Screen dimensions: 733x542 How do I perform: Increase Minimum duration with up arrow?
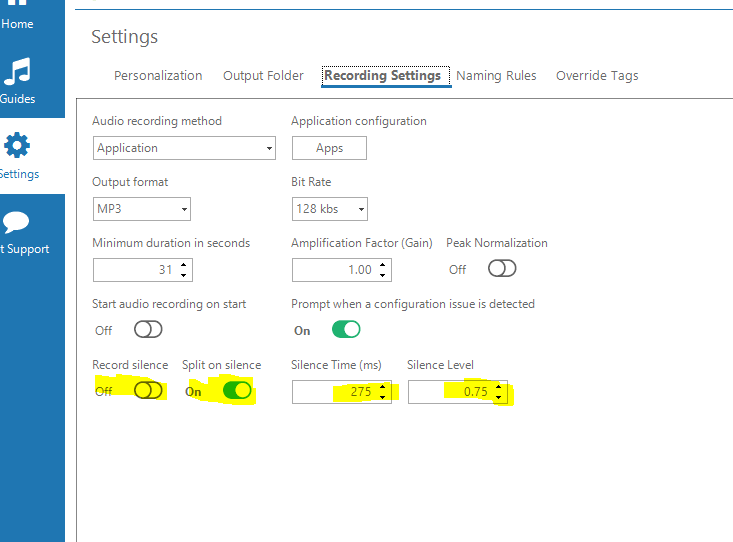coord(184,265)
